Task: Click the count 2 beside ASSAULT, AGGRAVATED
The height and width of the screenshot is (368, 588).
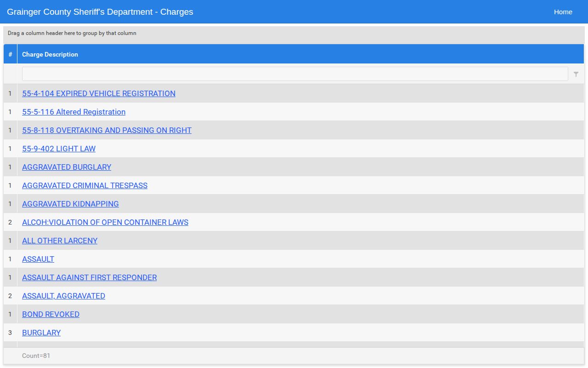Action: (10, 296)
